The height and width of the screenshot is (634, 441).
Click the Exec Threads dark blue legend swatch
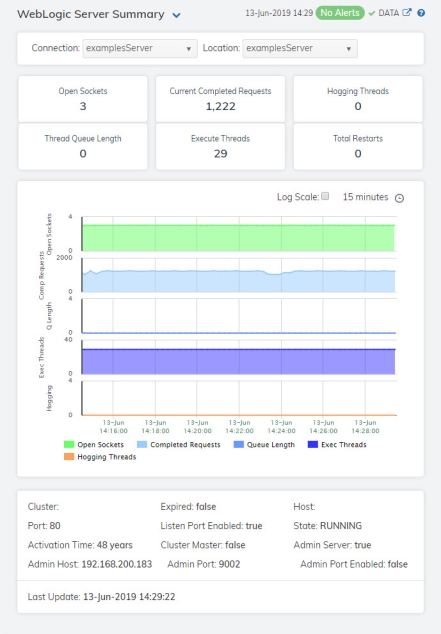(x=313, y=444)
